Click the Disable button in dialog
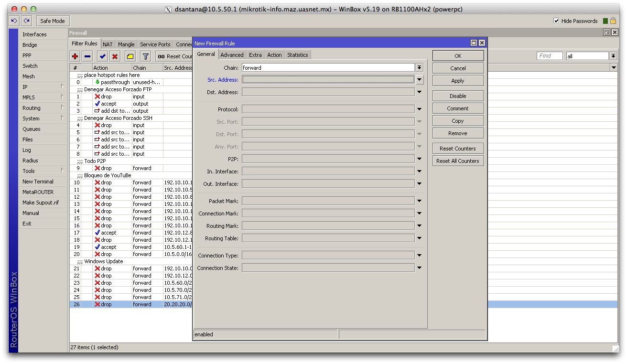The height and width of the screenshot is (364, 627). 458,96
